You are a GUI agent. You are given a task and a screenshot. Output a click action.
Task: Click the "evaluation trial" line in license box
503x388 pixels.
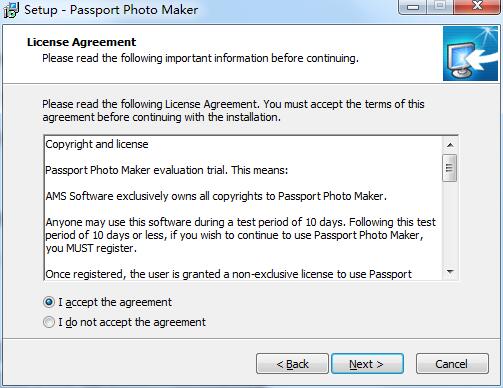[x=167, y=170]
